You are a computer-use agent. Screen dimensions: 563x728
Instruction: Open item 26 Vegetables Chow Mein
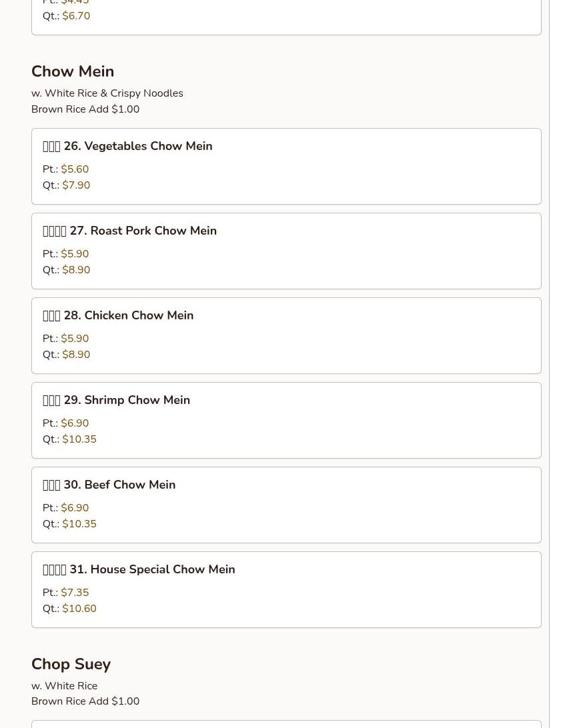[286, 166]
